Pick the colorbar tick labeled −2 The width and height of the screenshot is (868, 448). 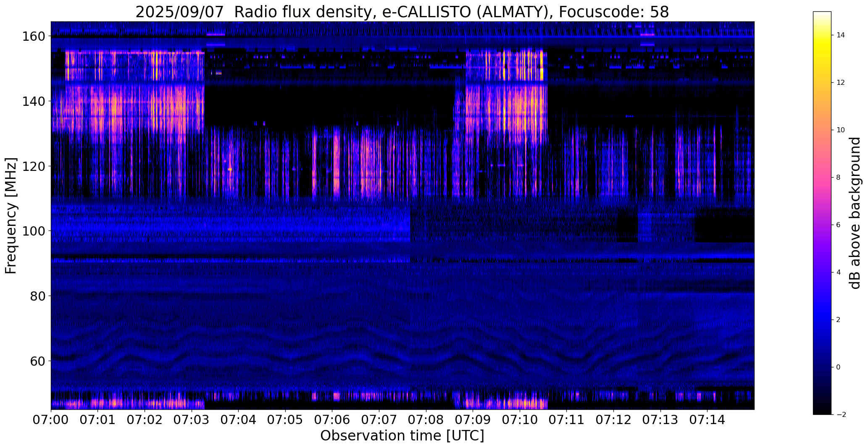point(841,415)
